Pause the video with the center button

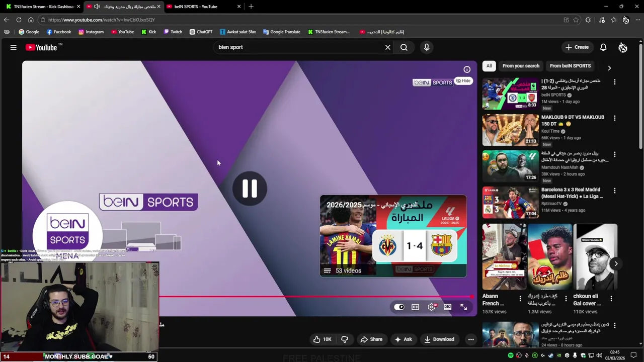click(250, 189)
